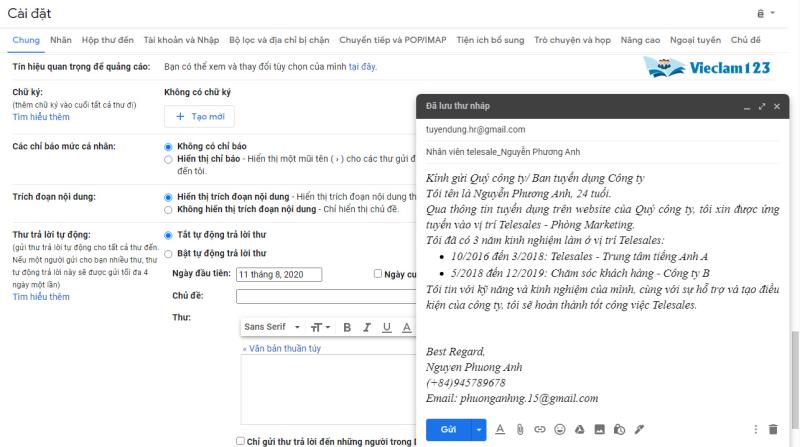Image resolution: width=800 pixels, height=447 pixels.
Task: Open 'Tìm hiểu thêm' under Thư trả lời tự động
Action: tap(41, 297)
